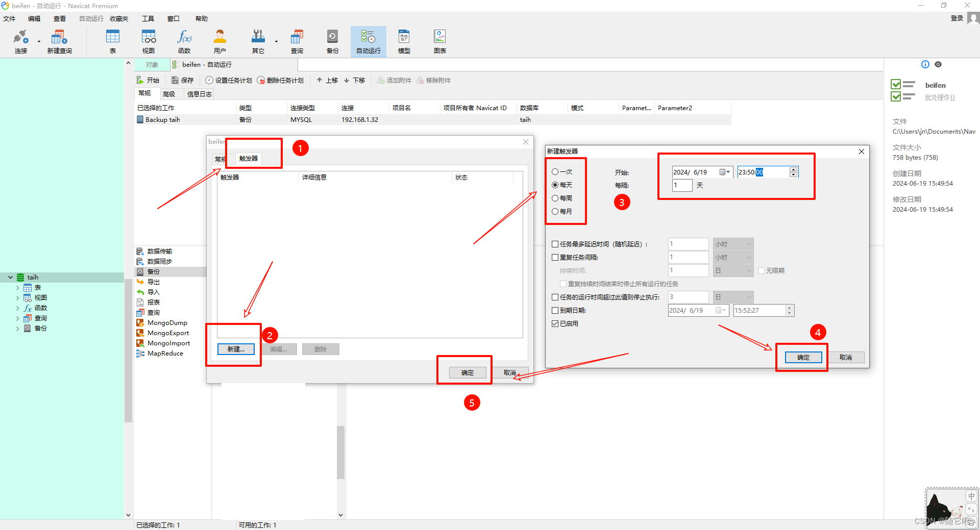Open the start date calendar dropdown
This screenshot has width=980, height=530.
coord(725,172)
